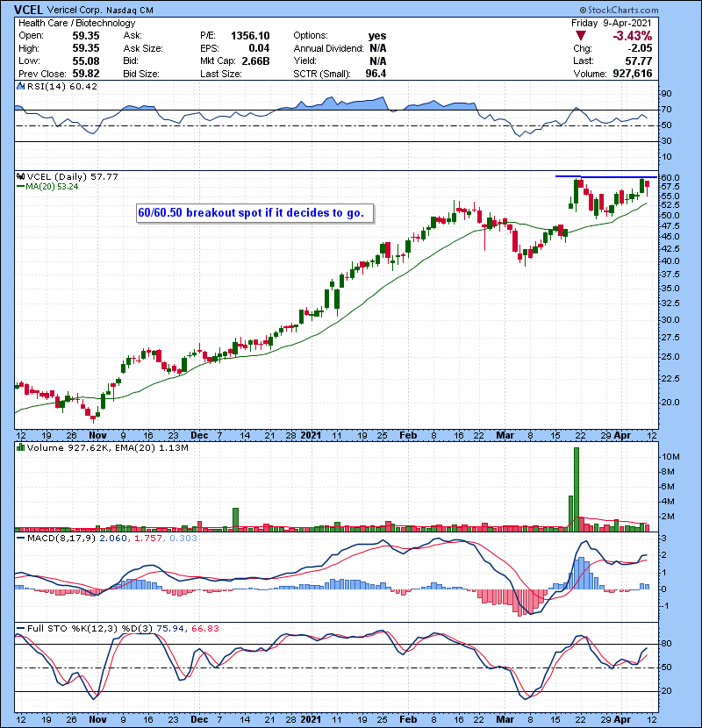Click the VCEL (Daily) candlestick legend icon
This screenshot has width=702, height=728.
(x=20, y=176)
